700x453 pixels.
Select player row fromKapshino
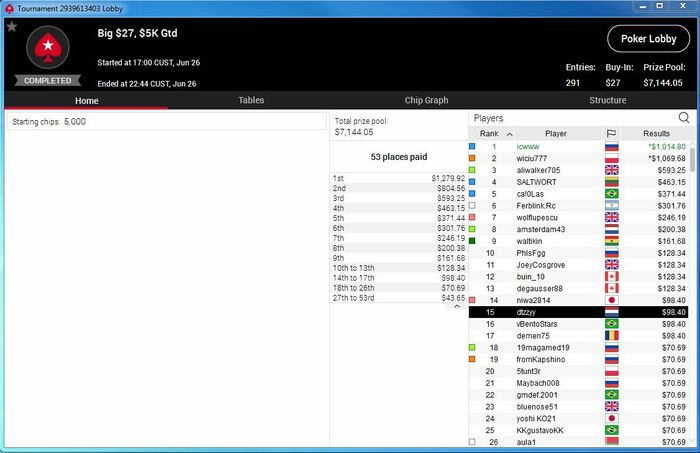(x=578, y=359)
